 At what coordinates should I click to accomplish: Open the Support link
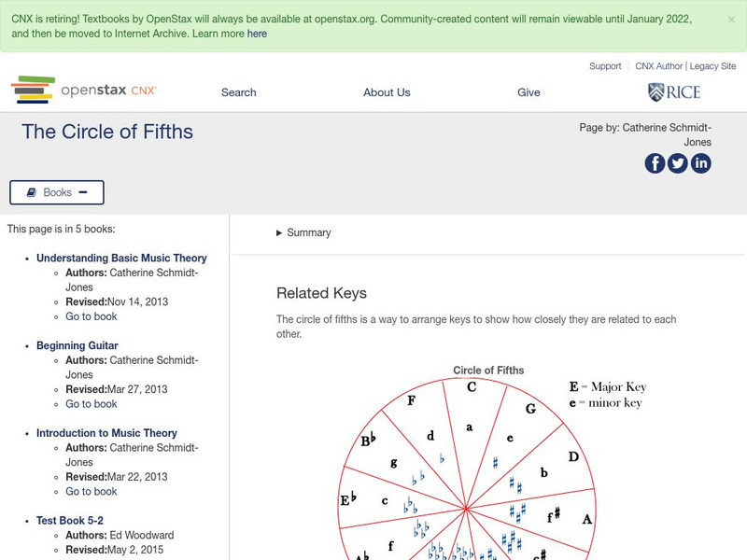[x=605, y=66]
